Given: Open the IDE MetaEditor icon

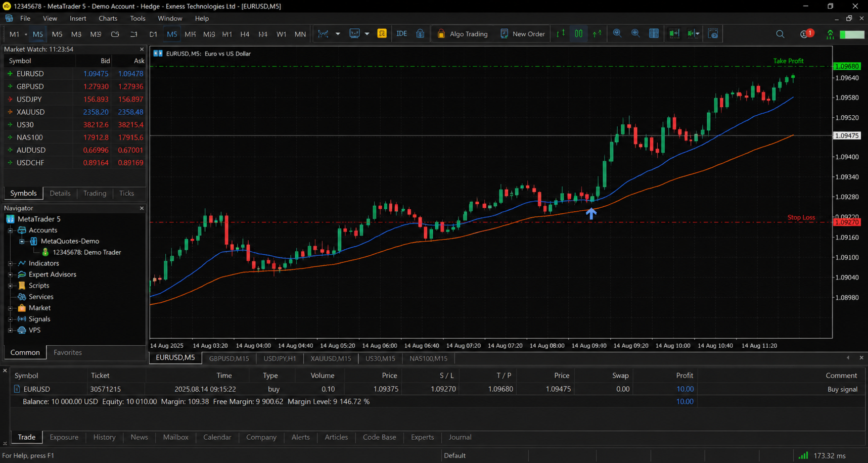Looking at the screenshot, I should [x=401, y=34].
